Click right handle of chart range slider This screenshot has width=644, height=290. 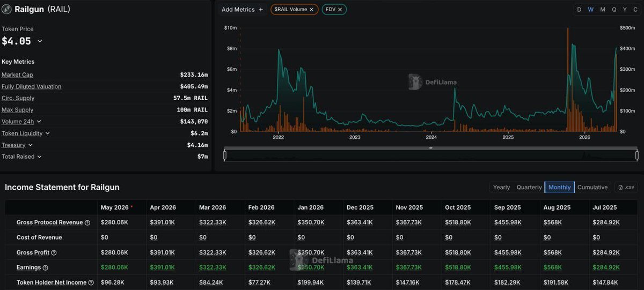coord(637,155)
